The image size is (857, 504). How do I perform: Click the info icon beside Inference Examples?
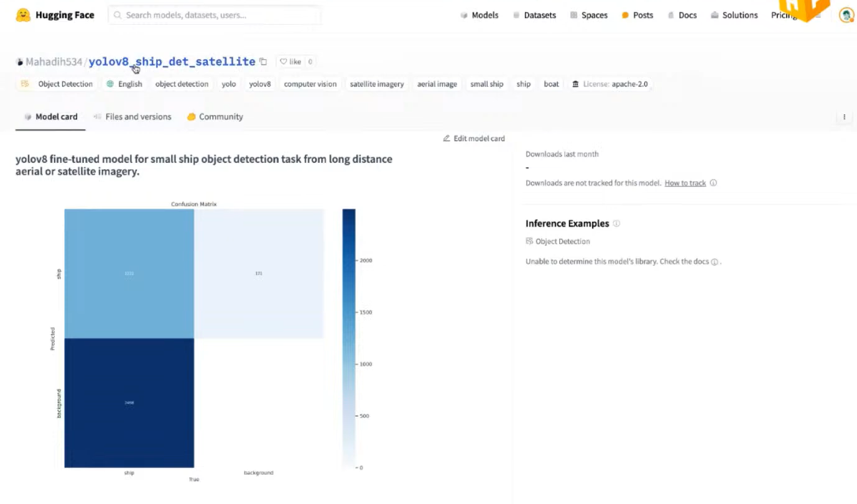tap(616, 224)
